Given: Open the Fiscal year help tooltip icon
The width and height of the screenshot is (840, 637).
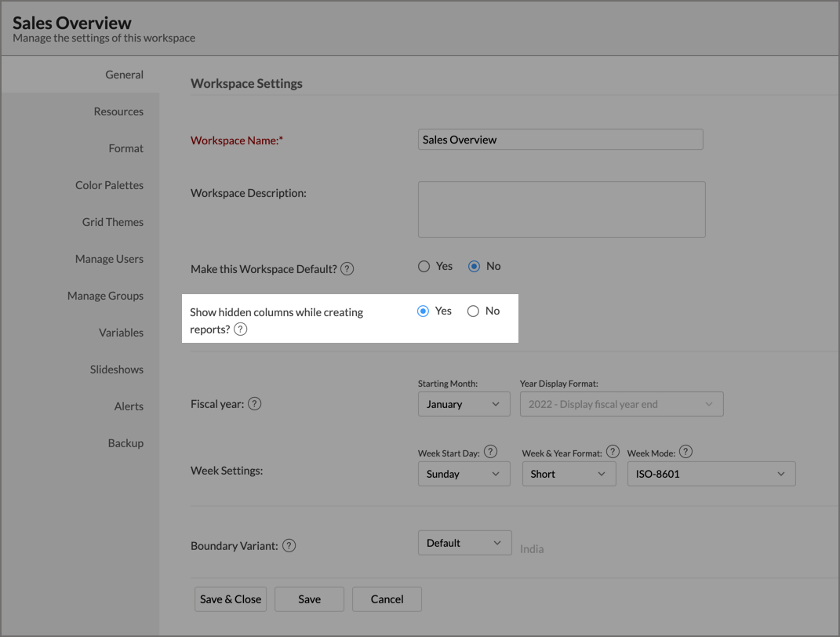Looking at the screenshot, I should pyautogui.click(x=254, y=404).
